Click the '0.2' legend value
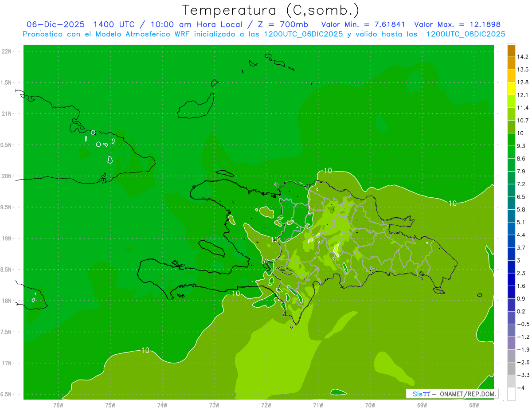This screenshot has height=411, width=532. [x=521, y=311]
